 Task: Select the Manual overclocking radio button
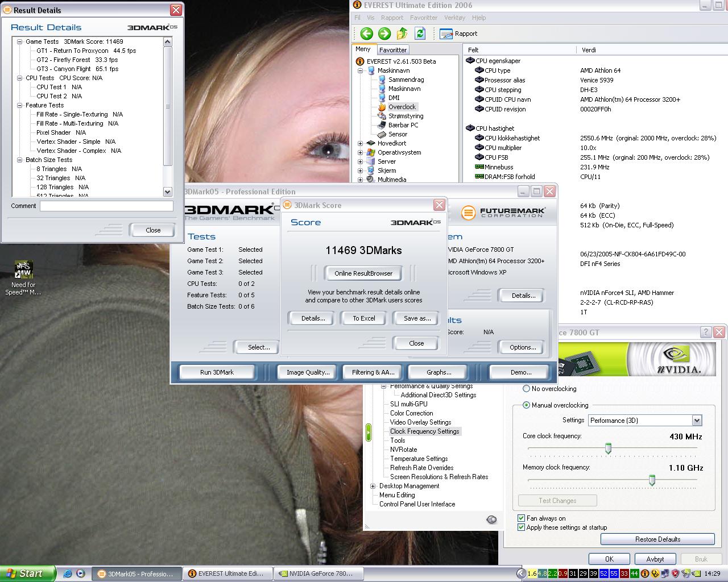click(526, 405)
